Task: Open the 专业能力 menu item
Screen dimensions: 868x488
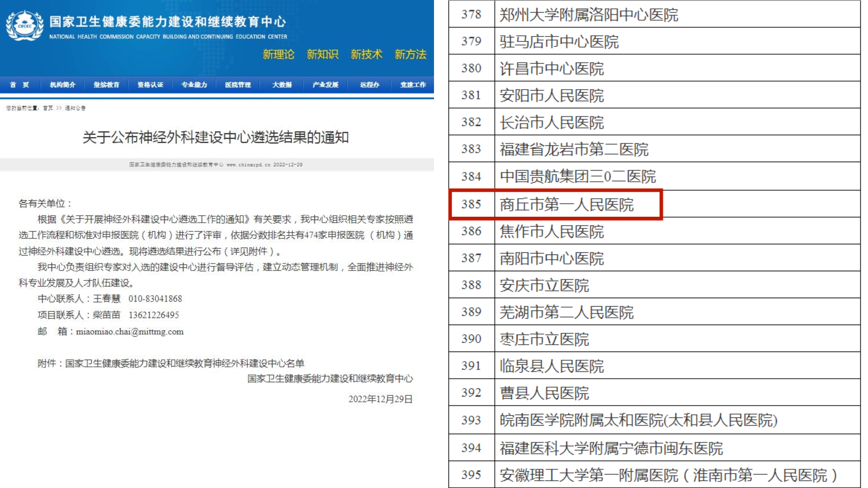Action: tap(194, 85)
